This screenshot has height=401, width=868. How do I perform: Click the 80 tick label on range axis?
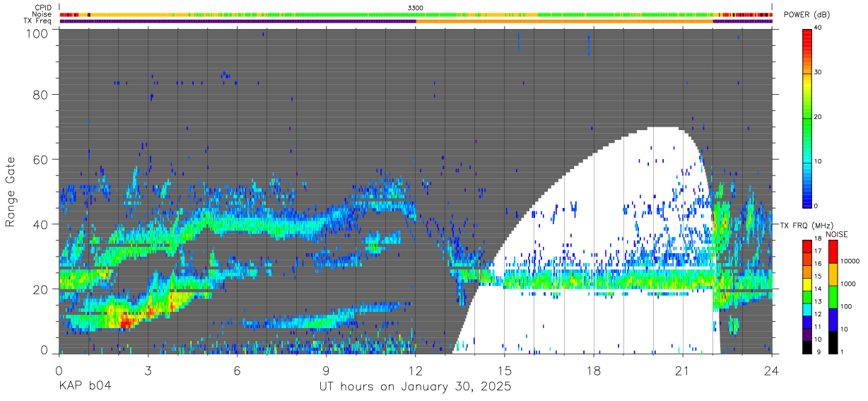(x=40, y=95)
